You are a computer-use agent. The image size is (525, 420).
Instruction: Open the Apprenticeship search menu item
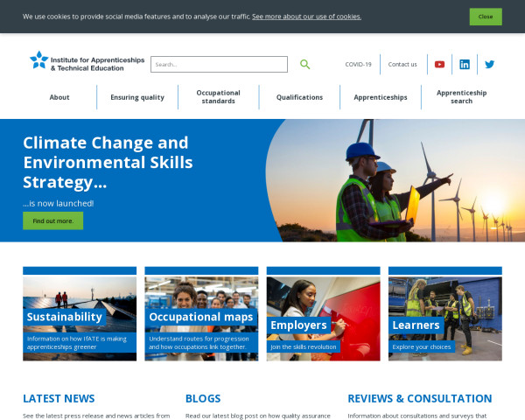(461, 97)
